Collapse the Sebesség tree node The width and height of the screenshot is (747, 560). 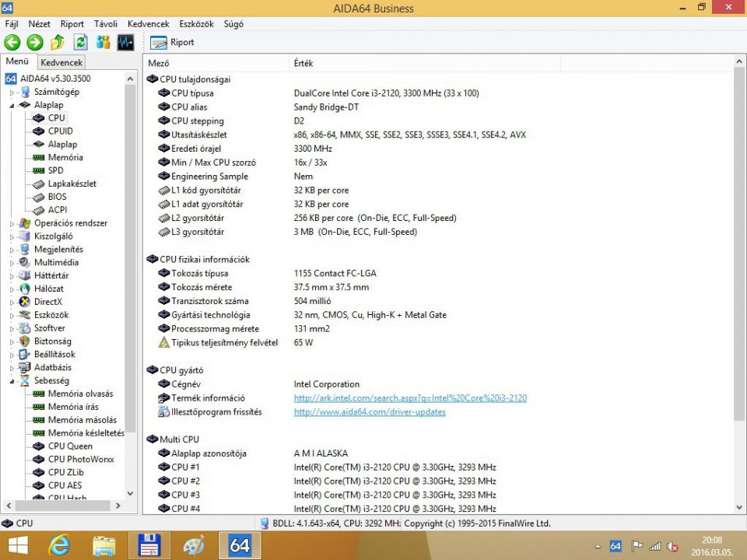pyautogui.click(x=12, y=381)
